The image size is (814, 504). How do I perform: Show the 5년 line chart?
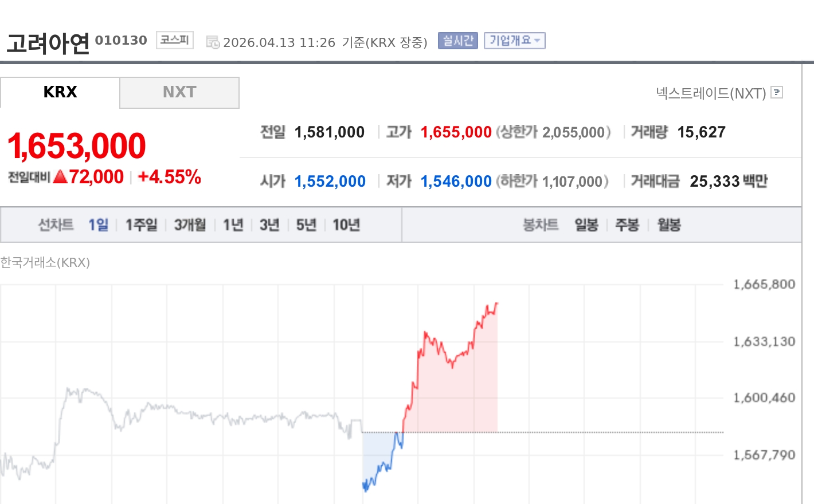click(306, 225)
